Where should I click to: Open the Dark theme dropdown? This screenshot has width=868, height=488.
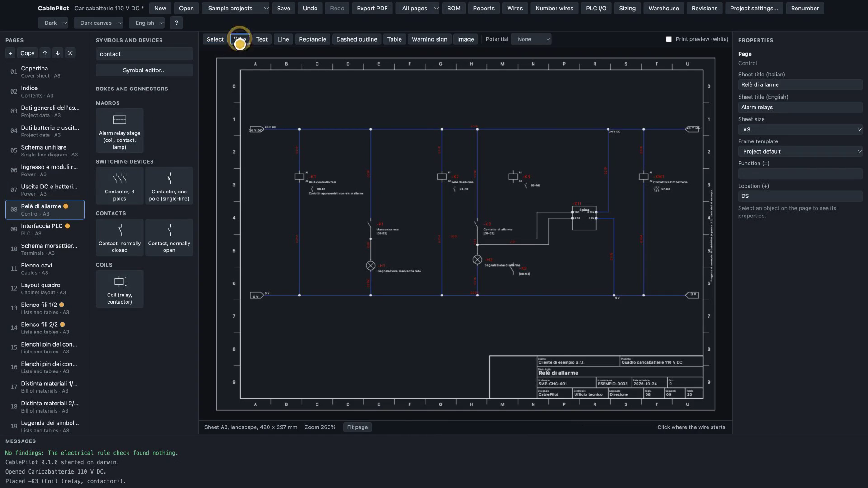click(53, 23)
